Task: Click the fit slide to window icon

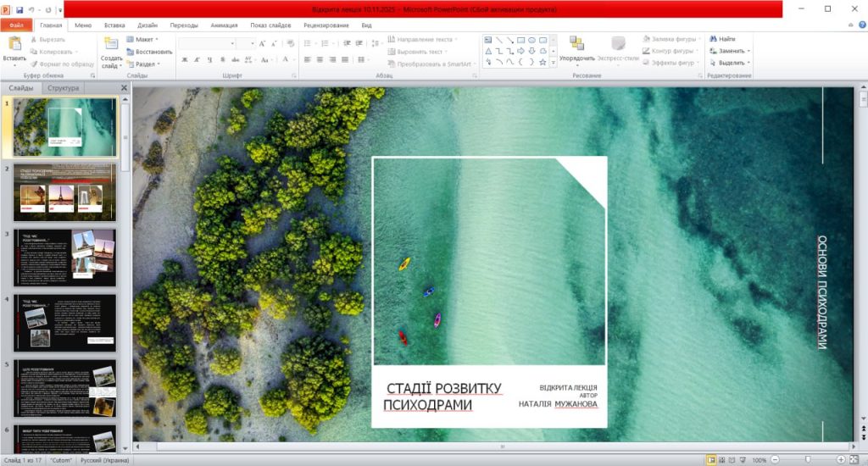Action: [856, 460]
